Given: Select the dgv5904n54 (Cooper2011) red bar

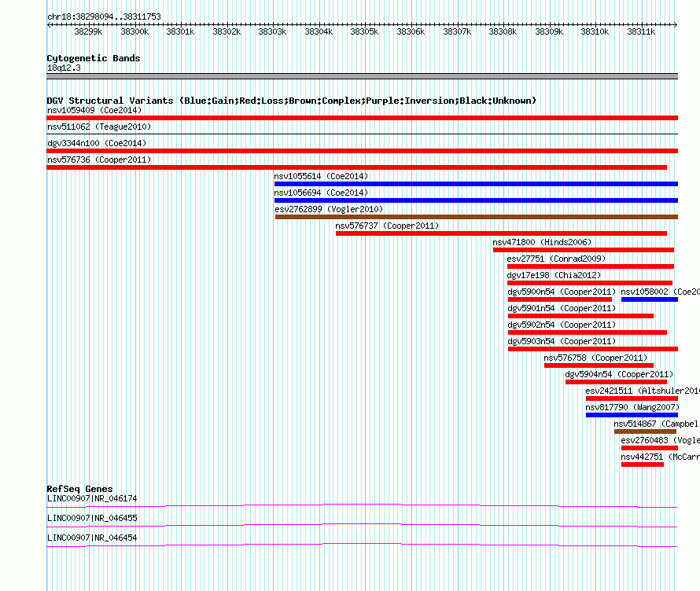Looking at the screenshot, I should 616,382.
